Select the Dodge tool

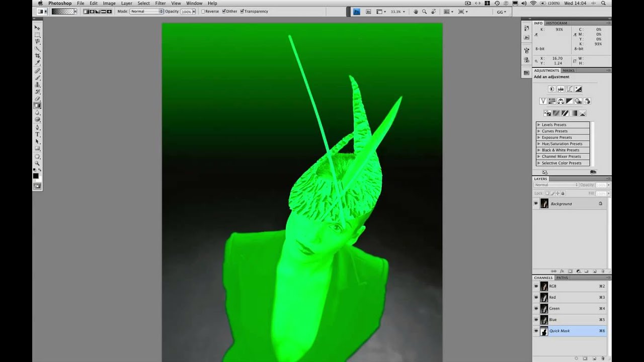pyautogui.click(x=37, y=119)
